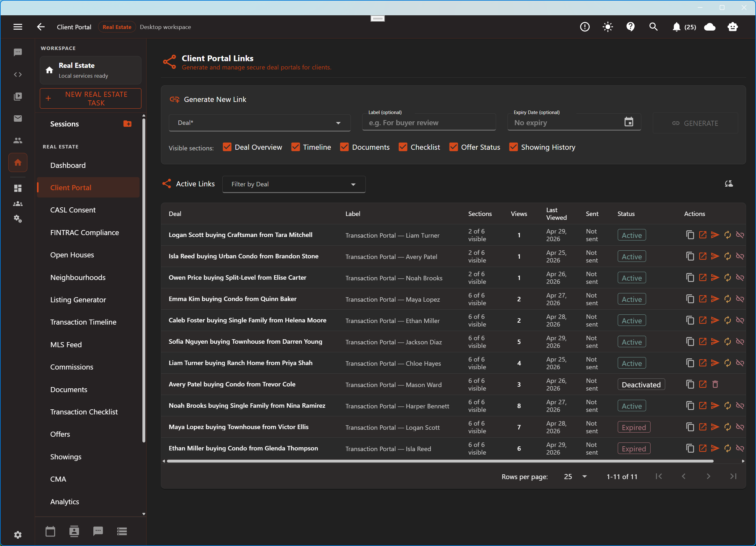Toggle the light/dark theme sun icon
The width and height of the screenshot is (756, 546).
608,27
